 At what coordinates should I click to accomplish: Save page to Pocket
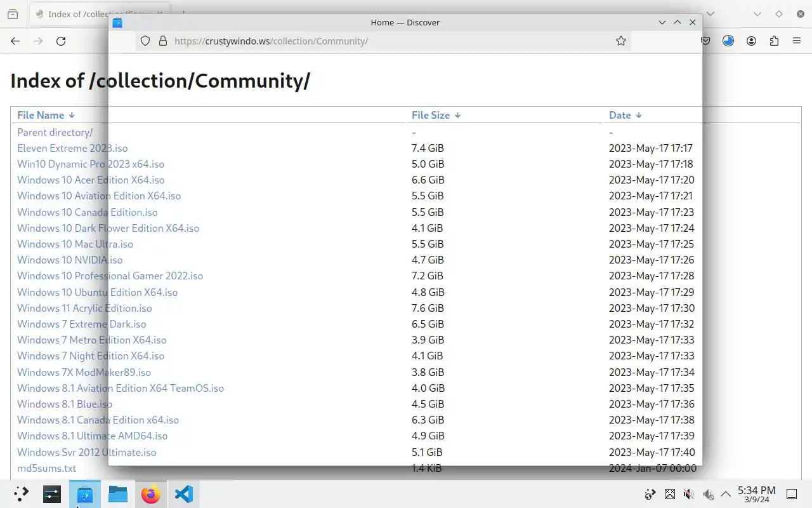pos(705,41)
